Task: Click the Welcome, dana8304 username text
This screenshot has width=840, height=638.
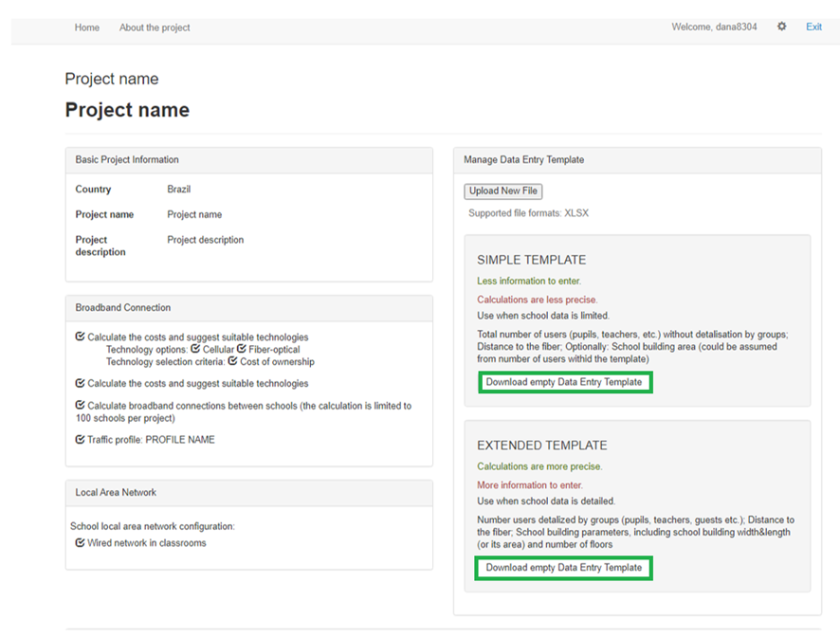Action: pos(714,27)
